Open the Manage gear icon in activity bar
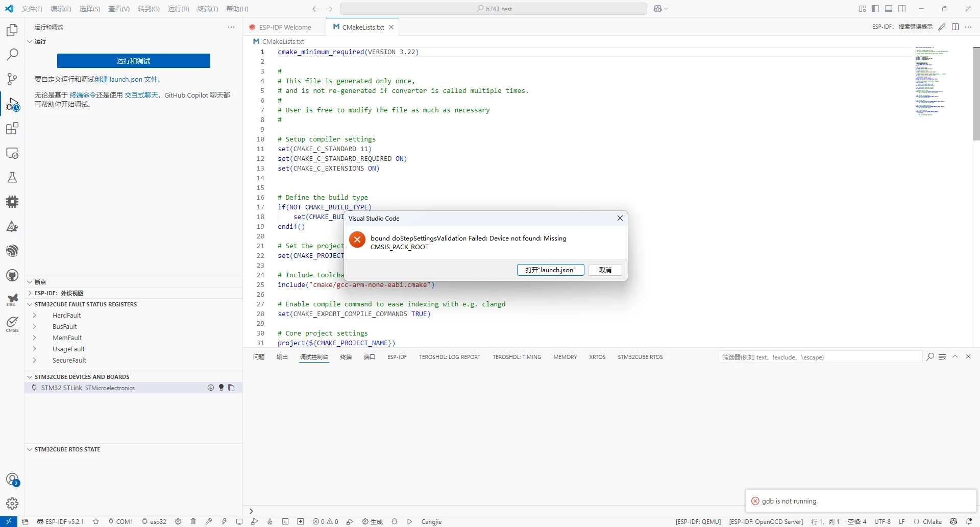This screenshot has width=980, height=527. tap(12, 504)
